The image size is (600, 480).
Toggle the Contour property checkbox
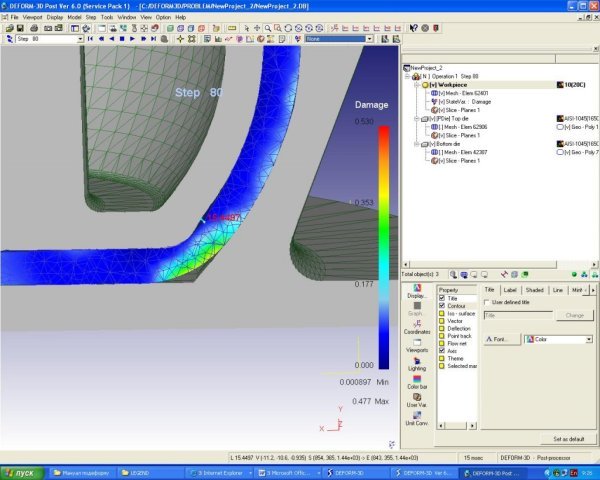tap(442, 306)
